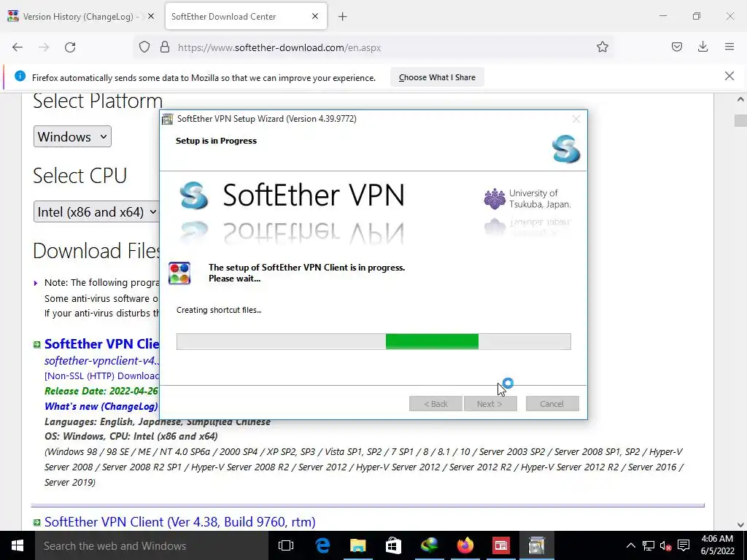The height and width of the screenshot is (560, 747).
Task: Click the muted volume tray icon
Action: coord(665,545)
